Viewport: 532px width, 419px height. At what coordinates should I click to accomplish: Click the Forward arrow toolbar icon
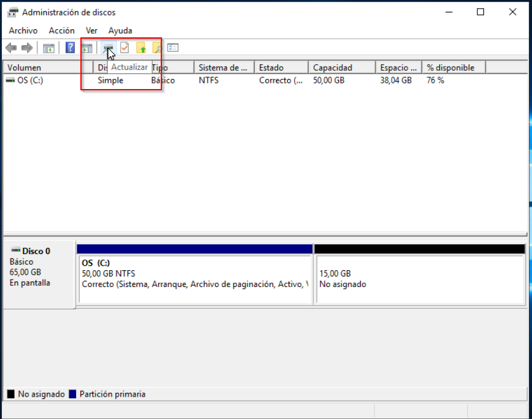(27, 48)
